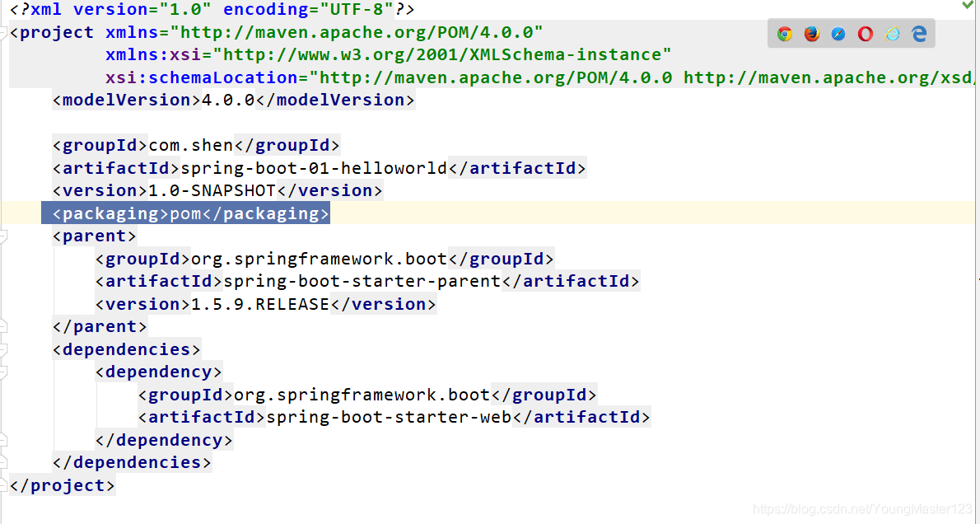Click parent groupId org.springframework.boot
The image size is (980, 524).
320,259
